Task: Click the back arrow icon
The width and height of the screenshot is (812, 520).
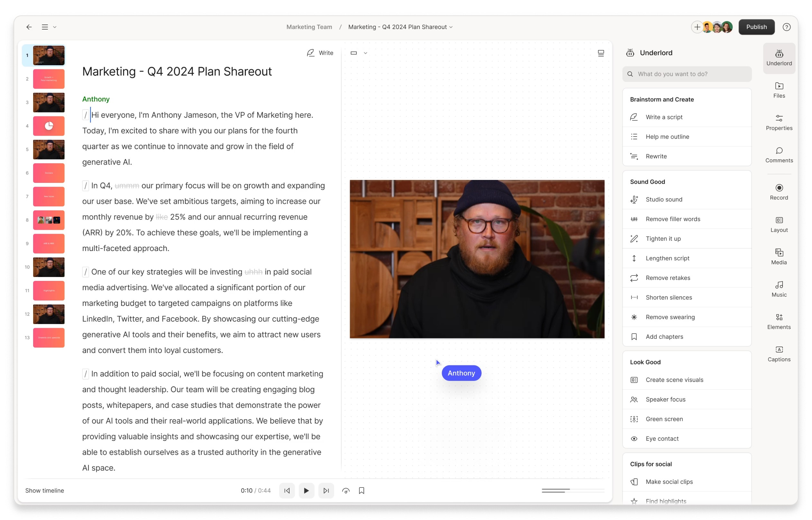Action: (x=29, y=27)
